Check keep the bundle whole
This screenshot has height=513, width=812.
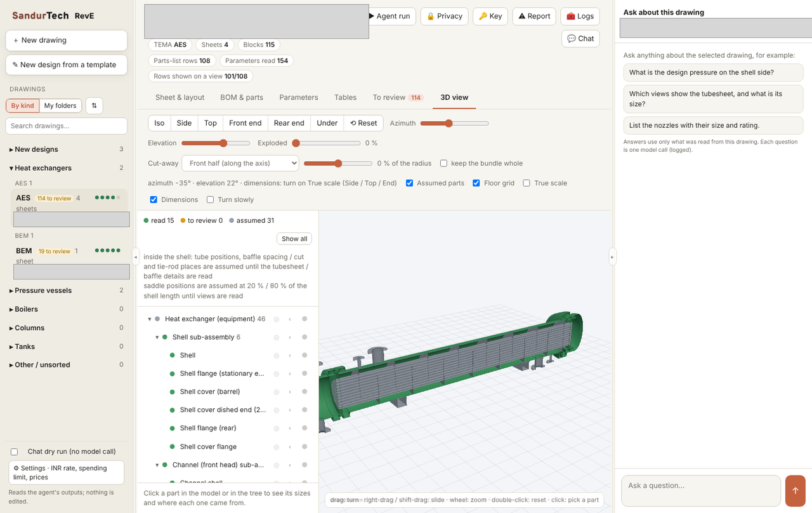pos(444,163)
